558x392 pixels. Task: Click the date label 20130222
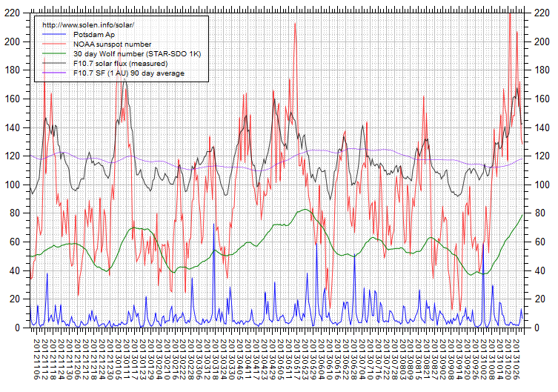click(185, 359)
